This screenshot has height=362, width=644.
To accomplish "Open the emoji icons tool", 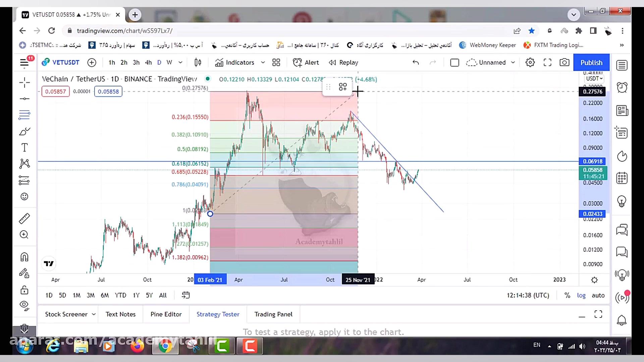I will click(x=24, y=196).
